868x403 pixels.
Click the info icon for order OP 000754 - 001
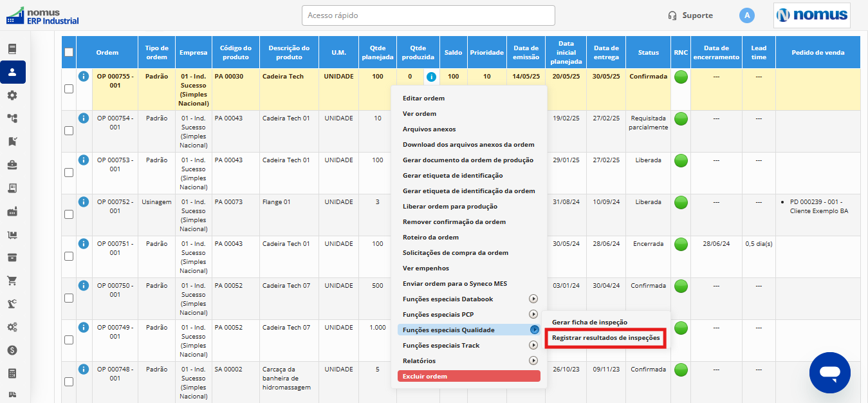(84, 118)
